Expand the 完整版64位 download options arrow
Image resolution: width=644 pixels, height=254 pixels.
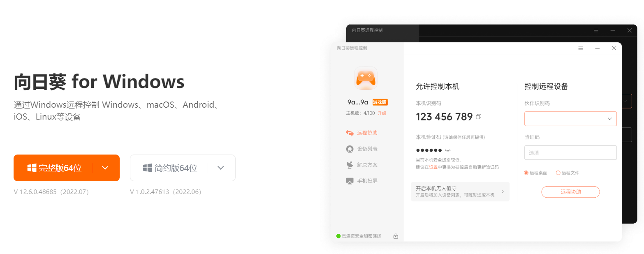(x=105, y=168)
